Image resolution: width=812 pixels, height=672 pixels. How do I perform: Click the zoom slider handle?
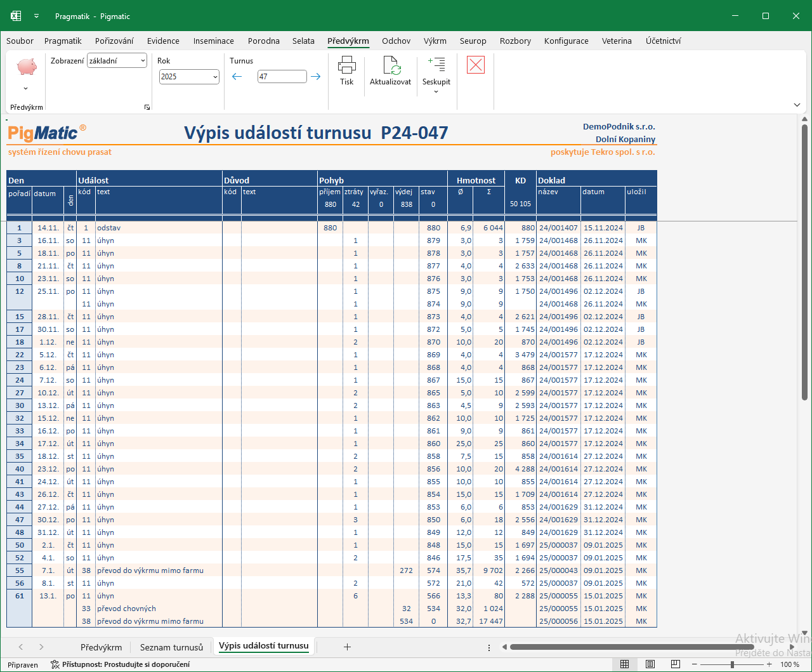pyautogui.click(x=732, y=664)
